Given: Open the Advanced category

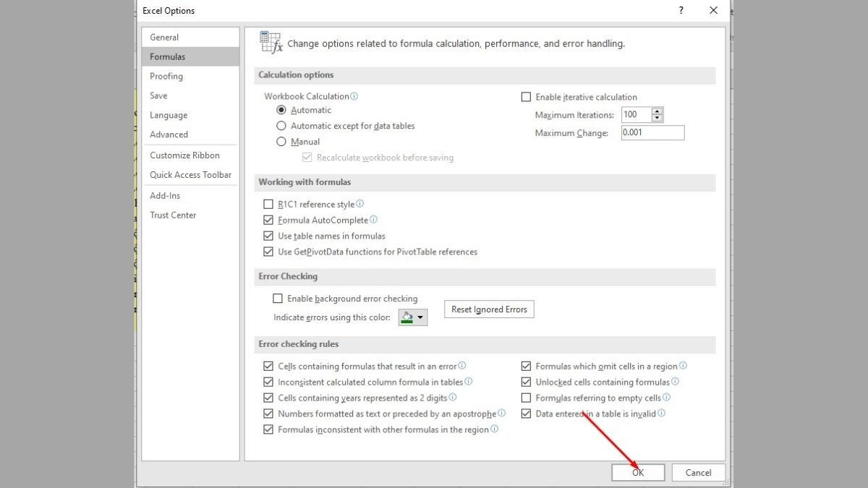Looking at the screenshot, I should click(x=190, y=135).
